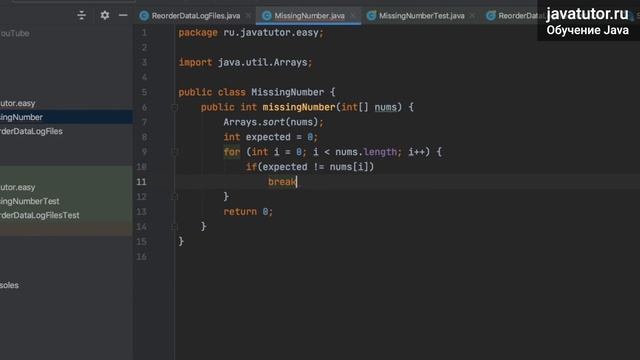The width and height of the screenshot is (640, 360).
Task: Click fold end marker on line 14
Action: pos(174,227)
